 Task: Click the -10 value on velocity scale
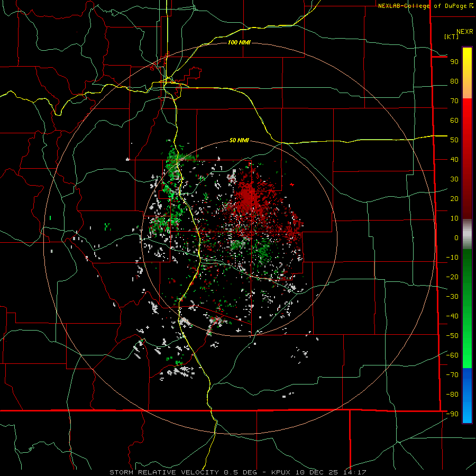452,258
